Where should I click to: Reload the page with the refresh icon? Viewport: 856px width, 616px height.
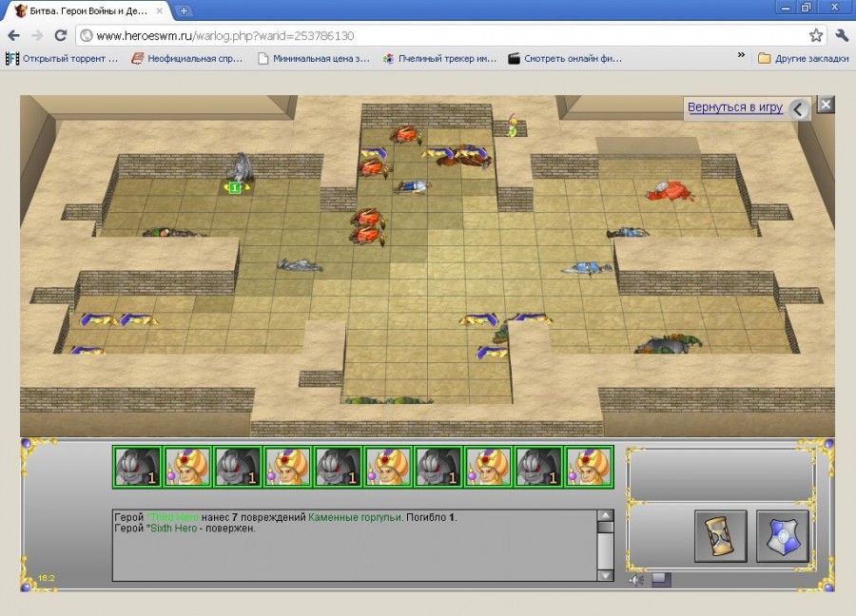(61, 36)
